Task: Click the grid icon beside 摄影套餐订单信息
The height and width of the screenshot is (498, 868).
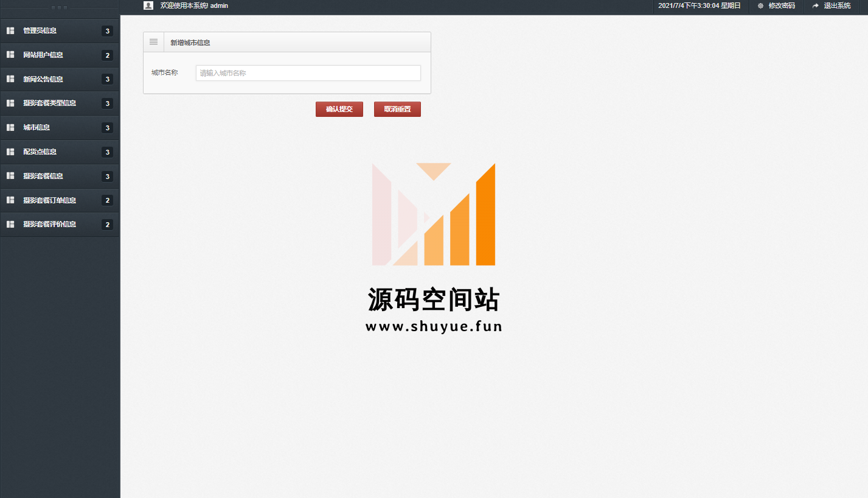Action: coord(10,200)
